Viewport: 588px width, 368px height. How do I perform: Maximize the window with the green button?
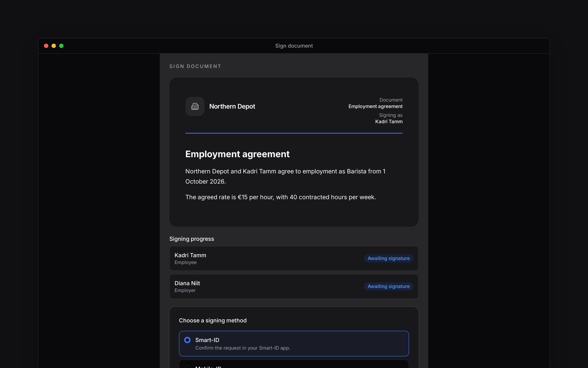62,46
